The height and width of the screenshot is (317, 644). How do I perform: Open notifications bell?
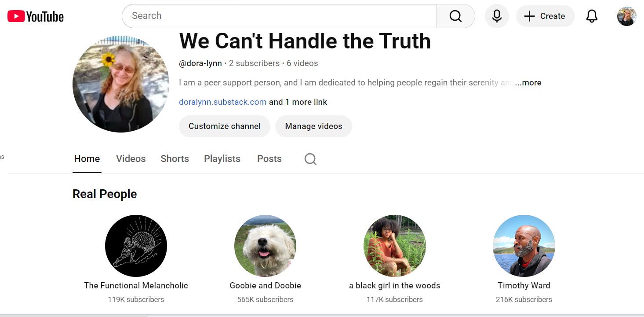(x=592, y=16)
